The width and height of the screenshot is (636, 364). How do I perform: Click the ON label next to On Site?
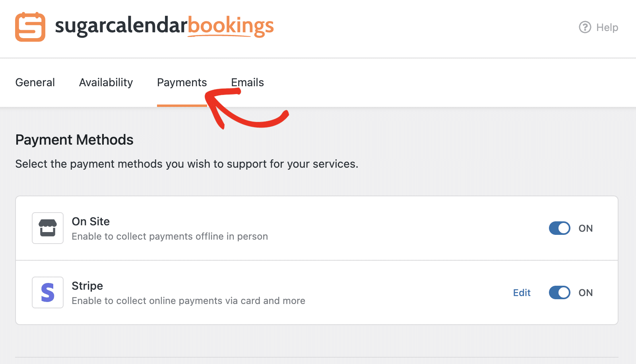click(x=586, y=228)
